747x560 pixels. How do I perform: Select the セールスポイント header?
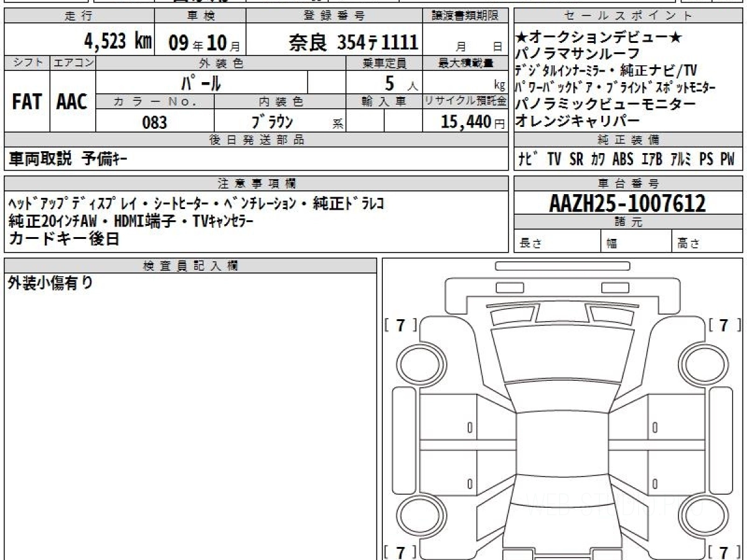628,16
